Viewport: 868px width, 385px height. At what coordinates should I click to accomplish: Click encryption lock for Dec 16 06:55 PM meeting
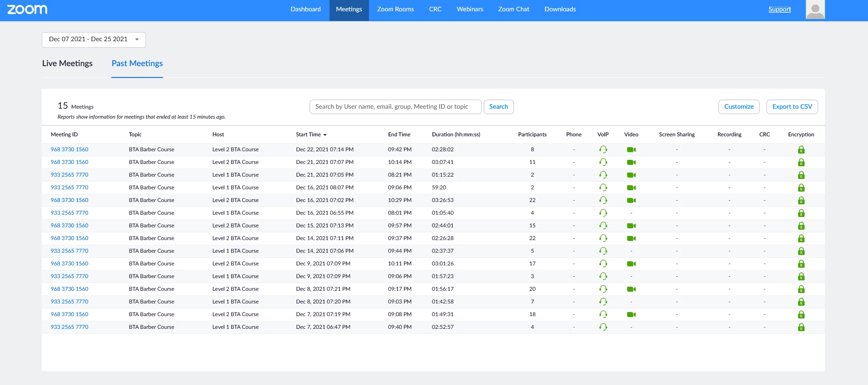click(x=801, y=213)
